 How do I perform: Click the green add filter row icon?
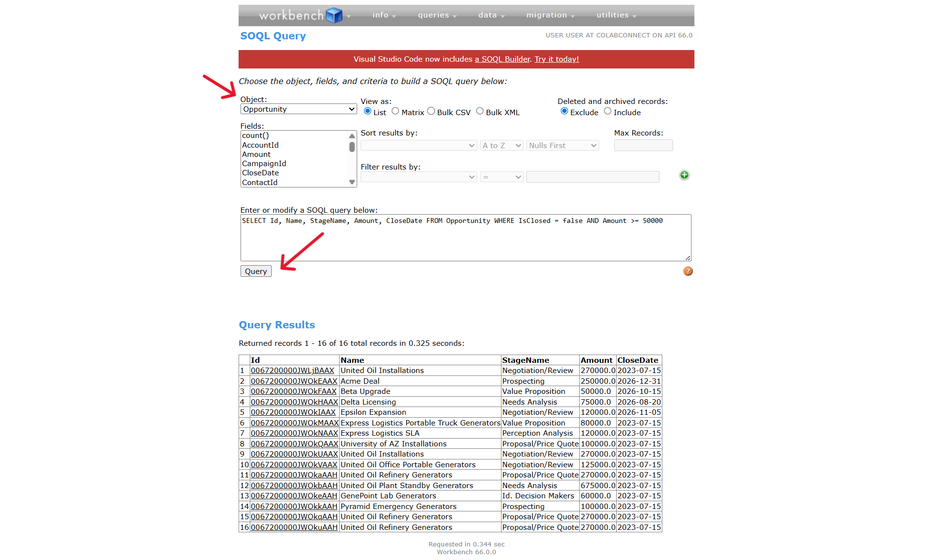[x=684, y=175]
